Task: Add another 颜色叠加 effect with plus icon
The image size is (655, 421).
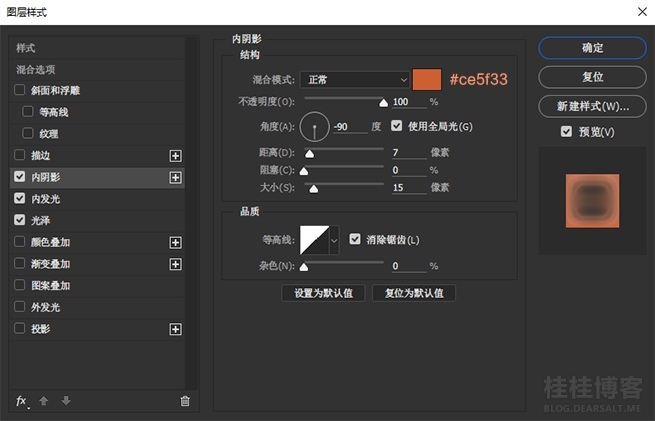Action: coord(175,243)
